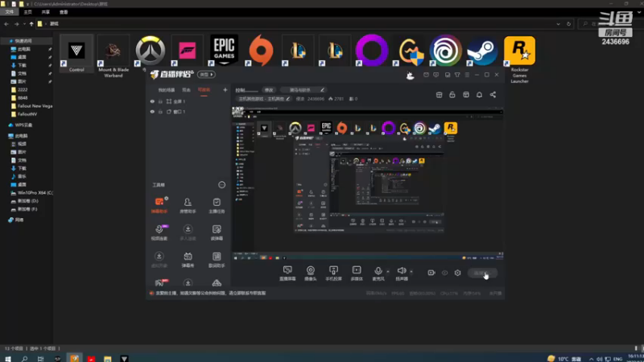The image size is (644, 362).
Task: Edit the 主机其他游戏 category pill
Action: 265,99
